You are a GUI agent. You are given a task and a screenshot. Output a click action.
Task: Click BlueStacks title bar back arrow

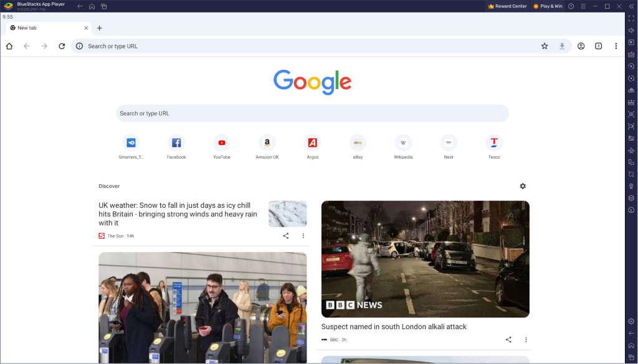tap(80, 6)
